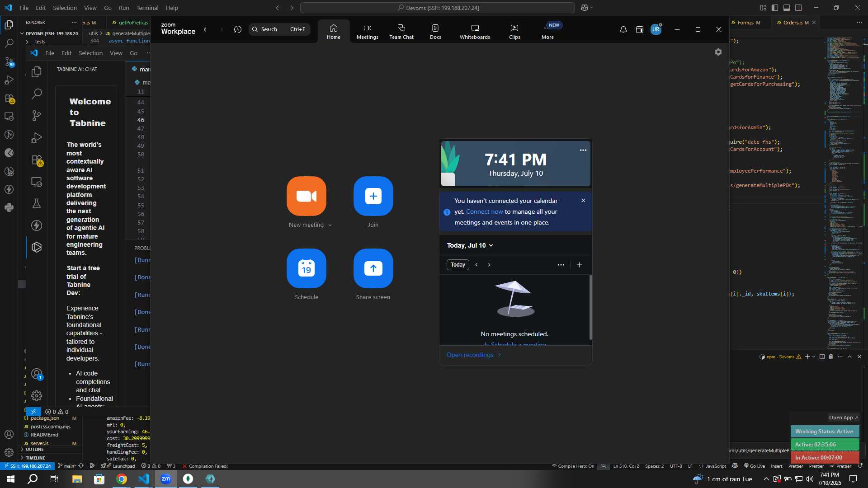Start a New meeting in Zoom
868x488 pixels.
(x=306, y=196)
